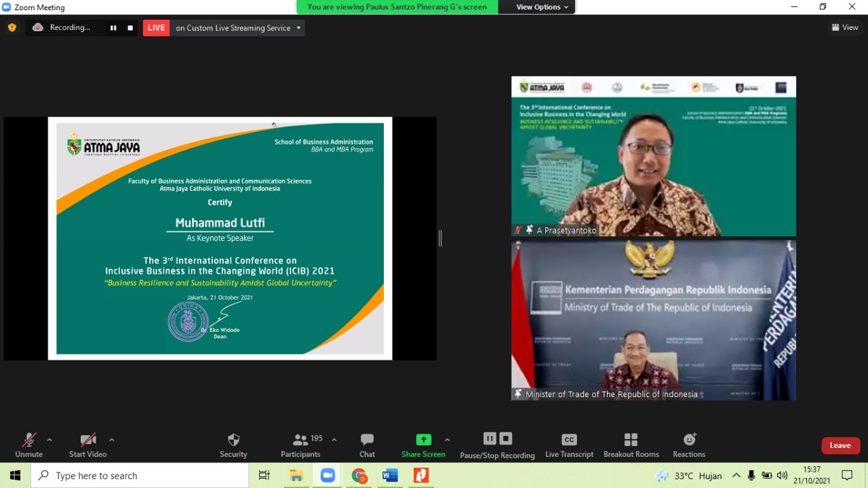Viewport: 868px width, 488px height.
Task: Select Minister of Trade video thumbnail
Action: pos(654,320)
